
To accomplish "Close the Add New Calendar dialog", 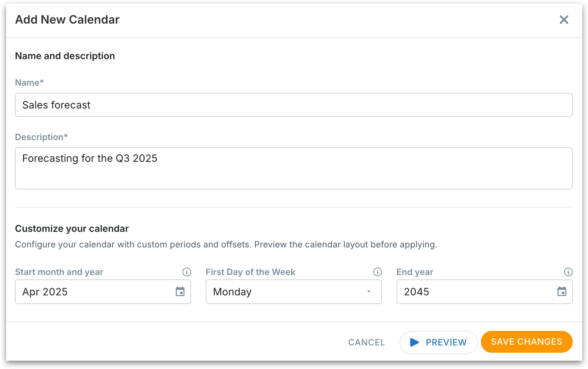I will click(x=564, y=20).
